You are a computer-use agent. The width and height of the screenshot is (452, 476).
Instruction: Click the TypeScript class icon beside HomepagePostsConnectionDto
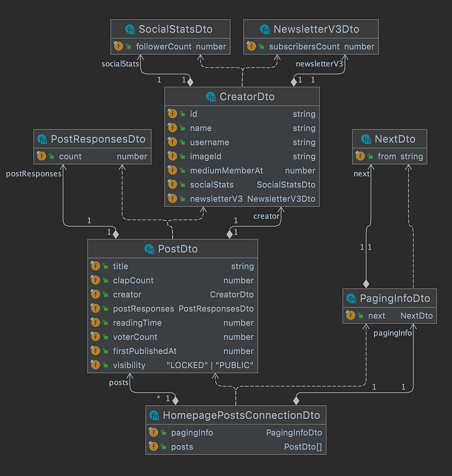154,416
